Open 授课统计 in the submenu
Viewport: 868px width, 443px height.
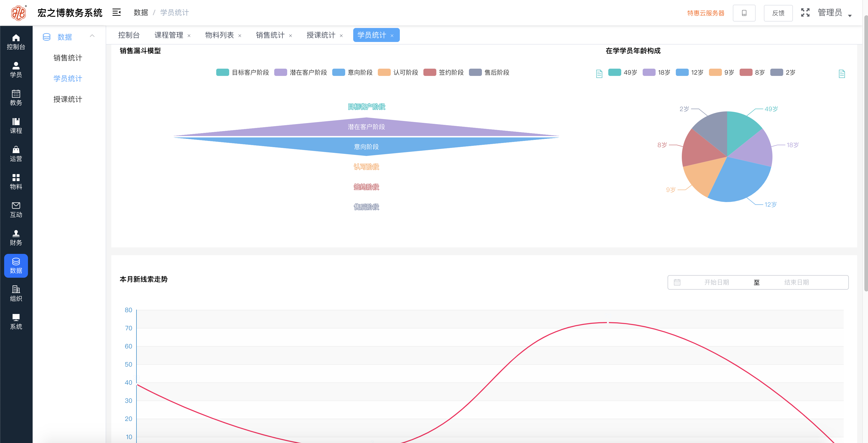coord(68,99)
